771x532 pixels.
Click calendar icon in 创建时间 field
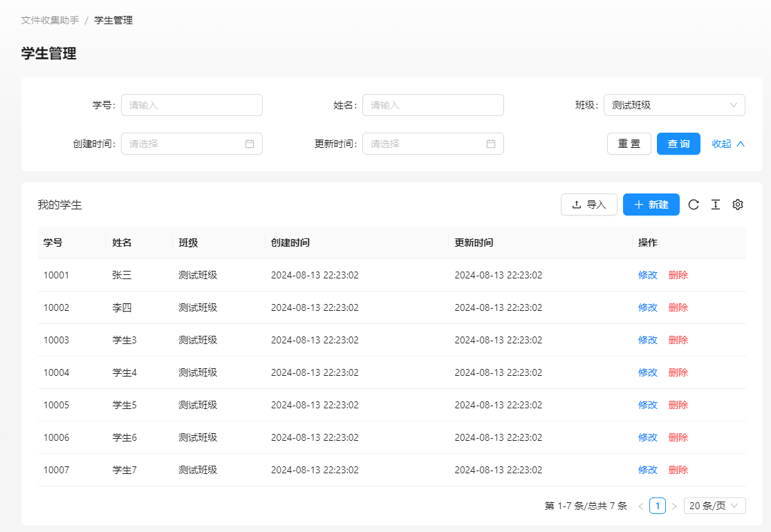pos(250,144)
